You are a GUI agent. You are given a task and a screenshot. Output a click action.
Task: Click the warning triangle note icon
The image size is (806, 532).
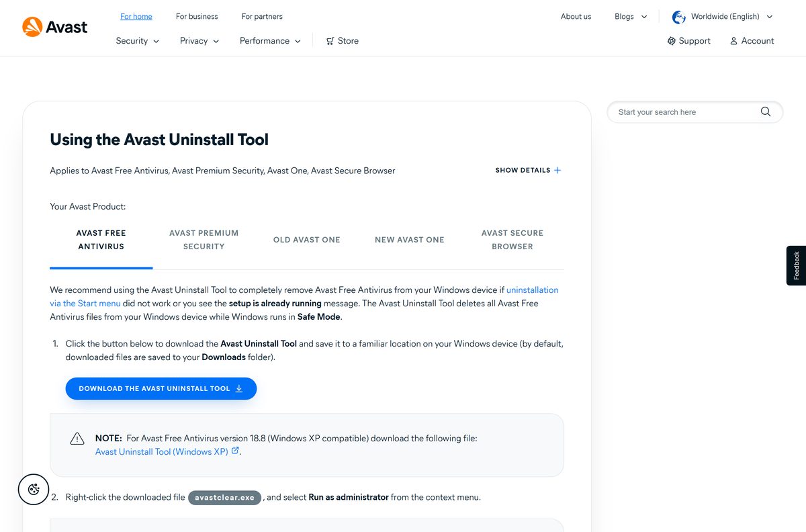point(77,439)
